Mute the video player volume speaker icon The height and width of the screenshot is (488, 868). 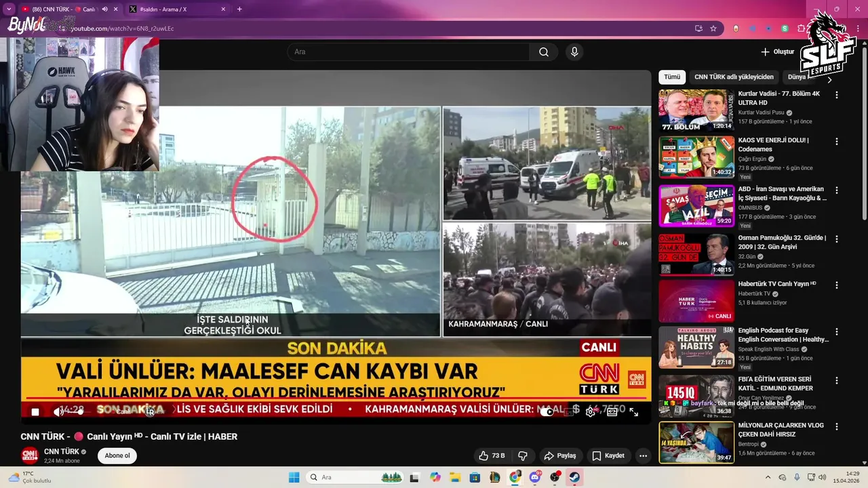(x=59, y=411)
